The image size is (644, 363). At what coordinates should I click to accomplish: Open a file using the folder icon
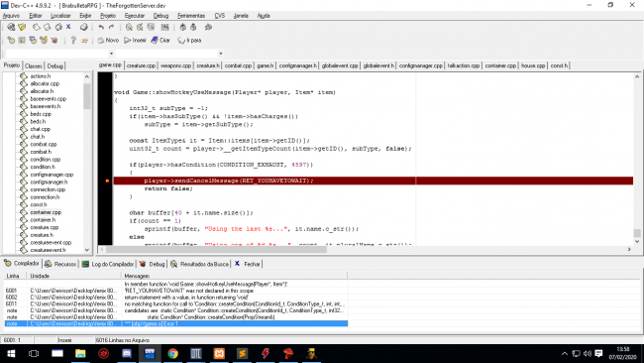click(x=22, y=27)
